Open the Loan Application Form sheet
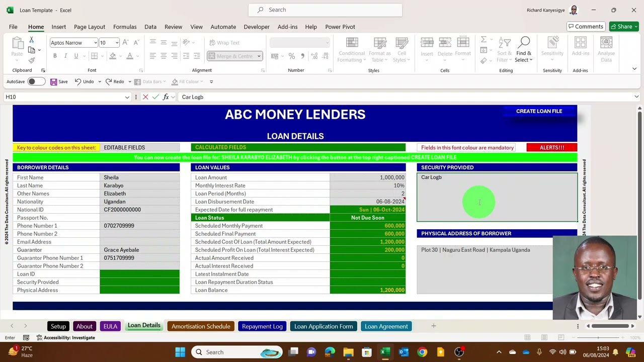This screenshot has width=644, height=362. [x=324, y=326]
